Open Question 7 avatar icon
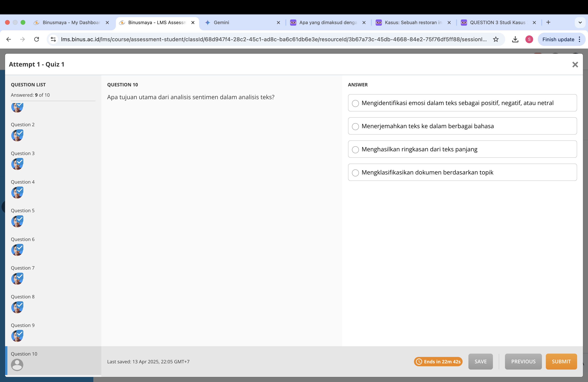588x382 pixels. pyautogui.click(x=17, y=279)
